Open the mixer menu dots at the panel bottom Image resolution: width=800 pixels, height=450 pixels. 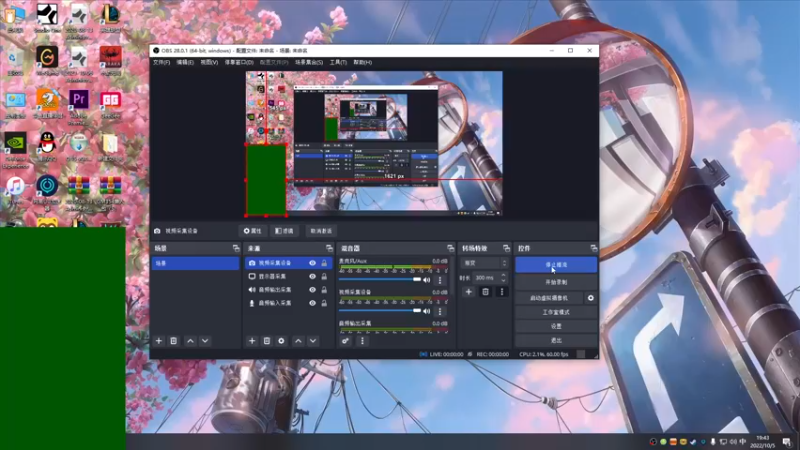click(x=362, y=341)
